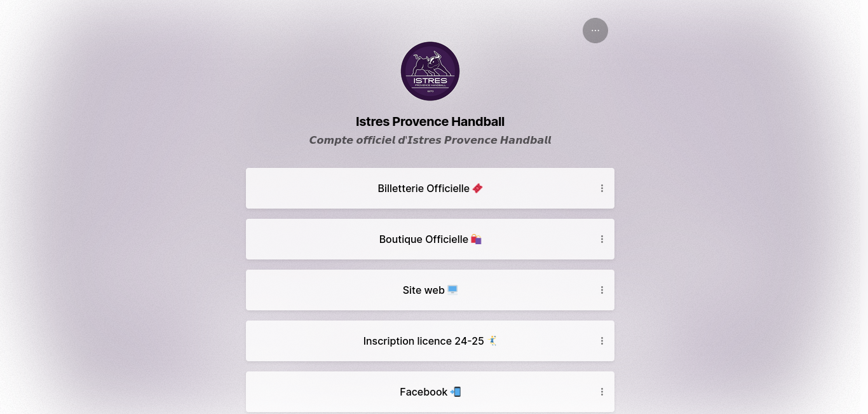Open the top ellipsis share menu button
The height and width of the screenshot is (414, 868).
tap(595, 31)
